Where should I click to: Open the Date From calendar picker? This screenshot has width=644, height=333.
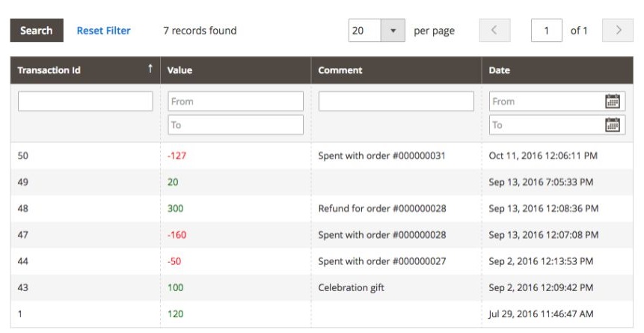pos(613,102)
